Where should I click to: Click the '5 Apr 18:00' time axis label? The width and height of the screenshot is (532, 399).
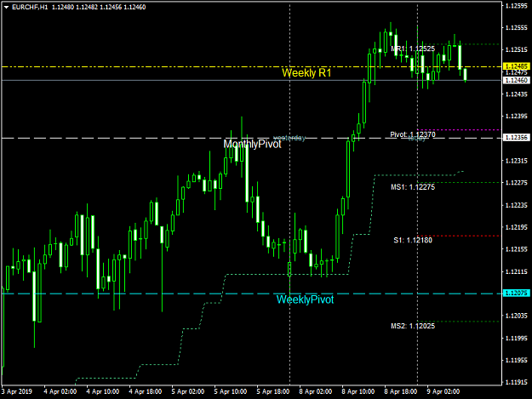tap(272, 391)
